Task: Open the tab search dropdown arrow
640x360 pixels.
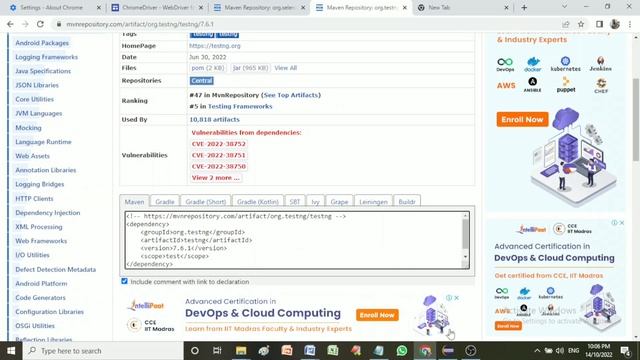Action: pos(564,7)
